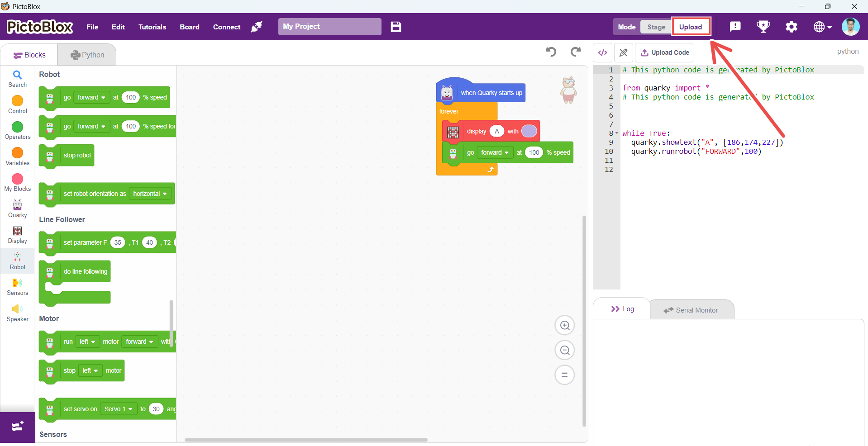The image size is (868, 446).
Task: Click the color swatch in display block
Action: 529,131
